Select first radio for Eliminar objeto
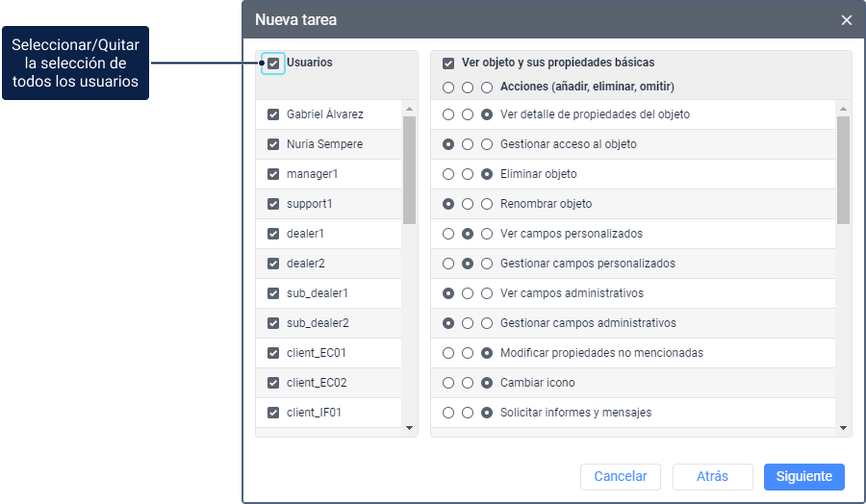 (448, 174)
